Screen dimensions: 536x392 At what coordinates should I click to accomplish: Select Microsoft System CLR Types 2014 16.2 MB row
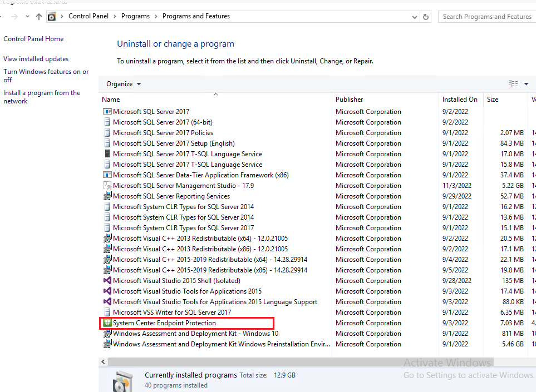318,207
